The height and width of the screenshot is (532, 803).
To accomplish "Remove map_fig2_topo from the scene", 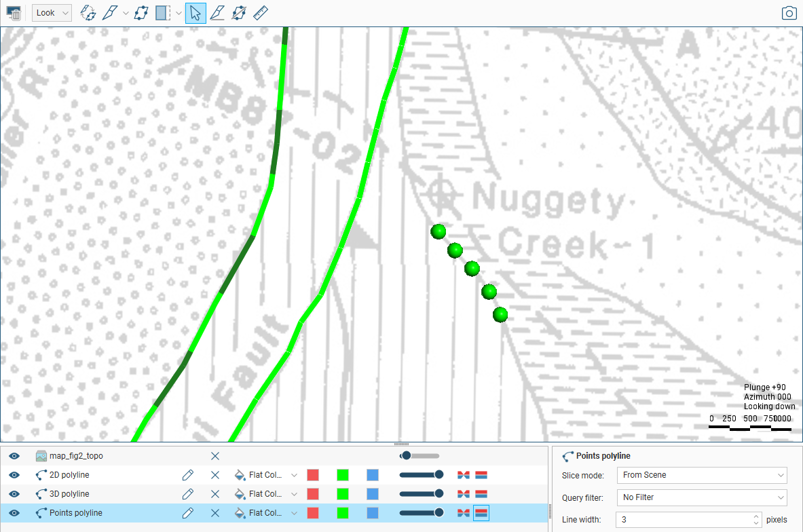I will [215, 456].
